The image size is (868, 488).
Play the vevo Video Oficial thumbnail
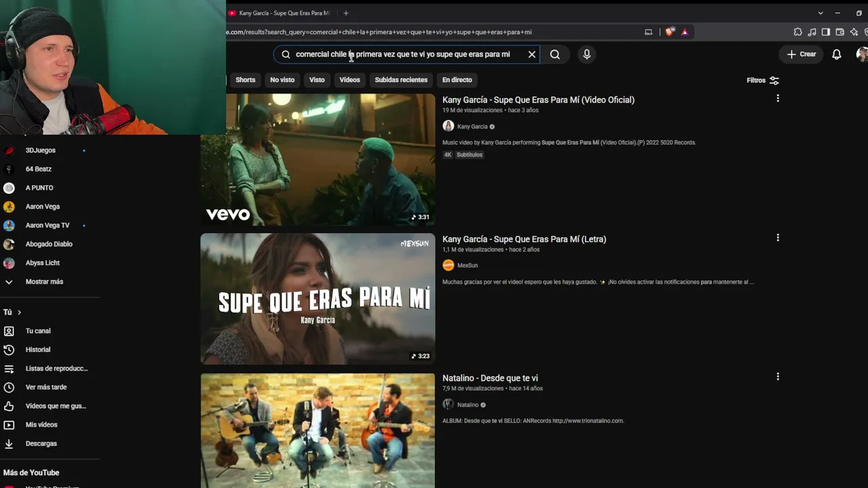317,159
